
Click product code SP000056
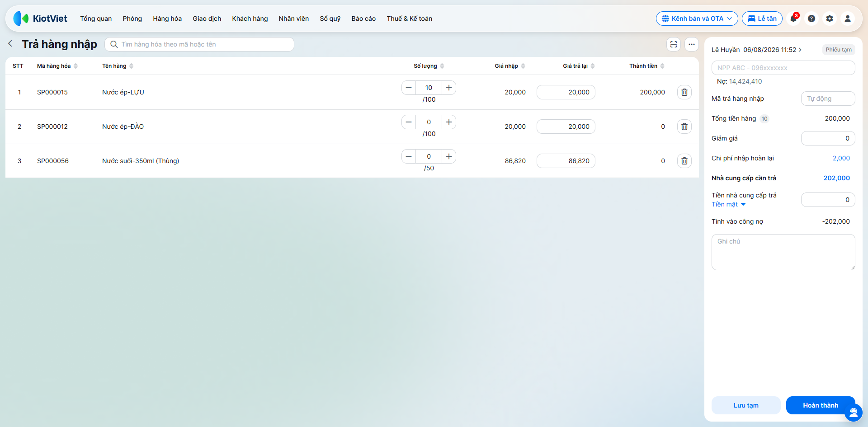click(x=53, y=161)
